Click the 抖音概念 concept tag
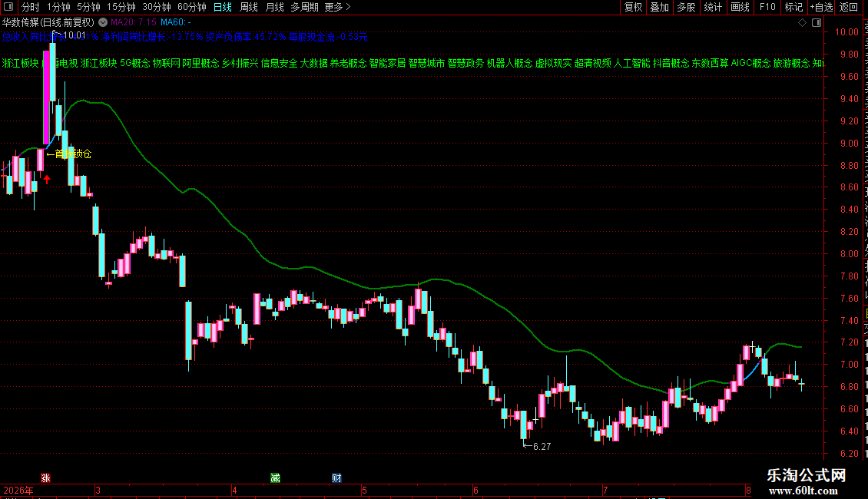 [671, 63]
